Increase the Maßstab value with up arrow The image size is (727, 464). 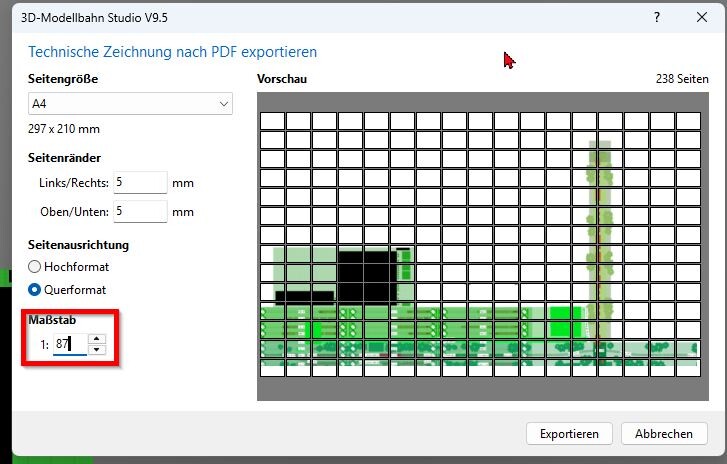coord(96,339)
